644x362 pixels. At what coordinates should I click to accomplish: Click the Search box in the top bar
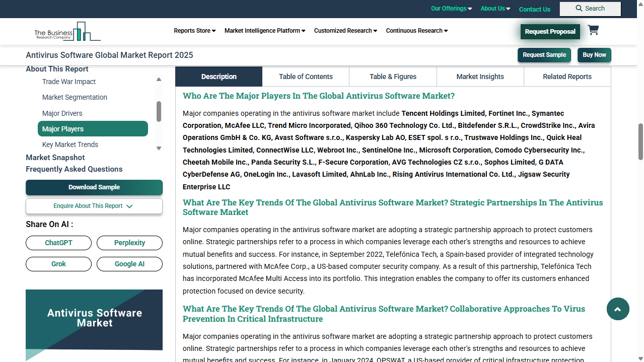click(590, 9)
